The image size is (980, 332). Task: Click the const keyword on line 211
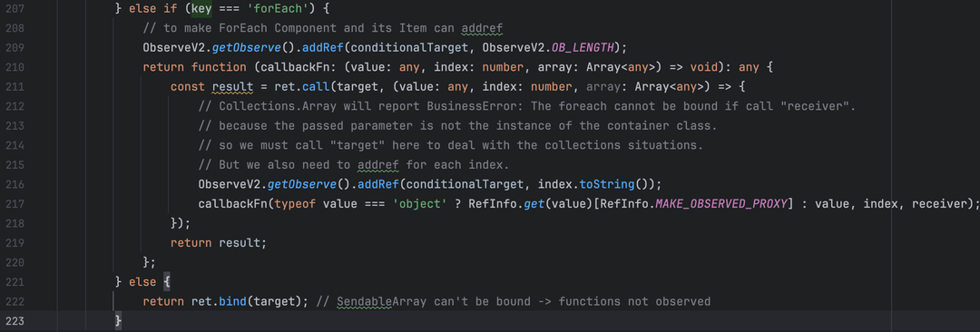188,87
